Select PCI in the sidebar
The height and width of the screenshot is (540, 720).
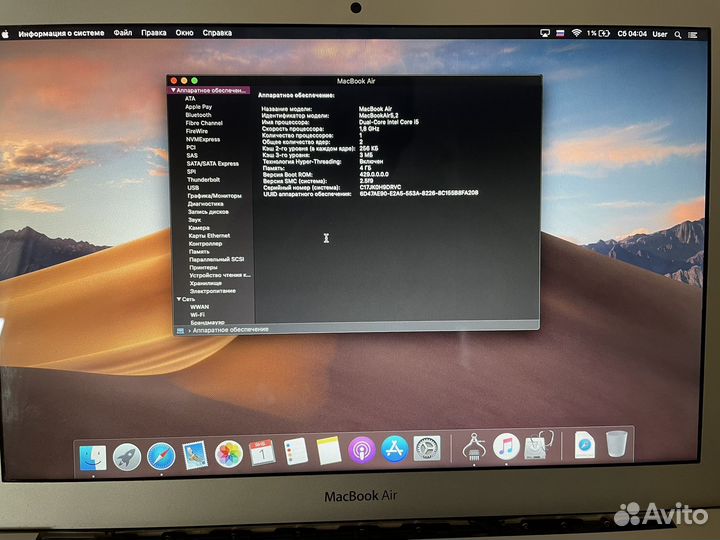coord(191,147)
